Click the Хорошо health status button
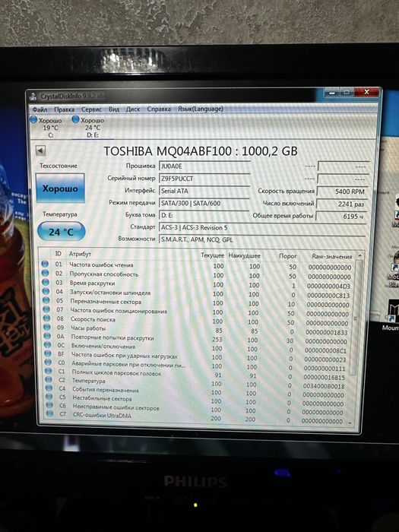 click(x=60, y=188)
